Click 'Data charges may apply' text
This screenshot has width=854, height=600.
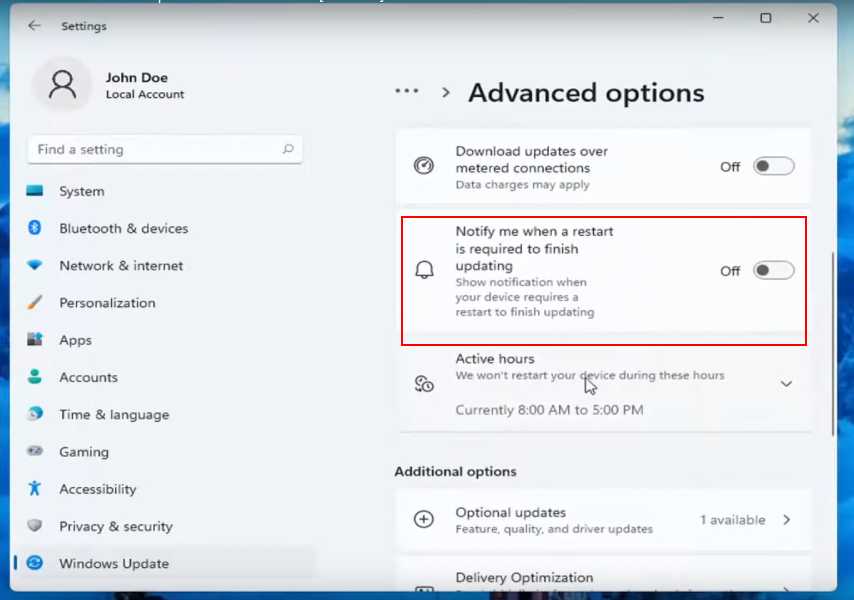[x=522, y=185]
